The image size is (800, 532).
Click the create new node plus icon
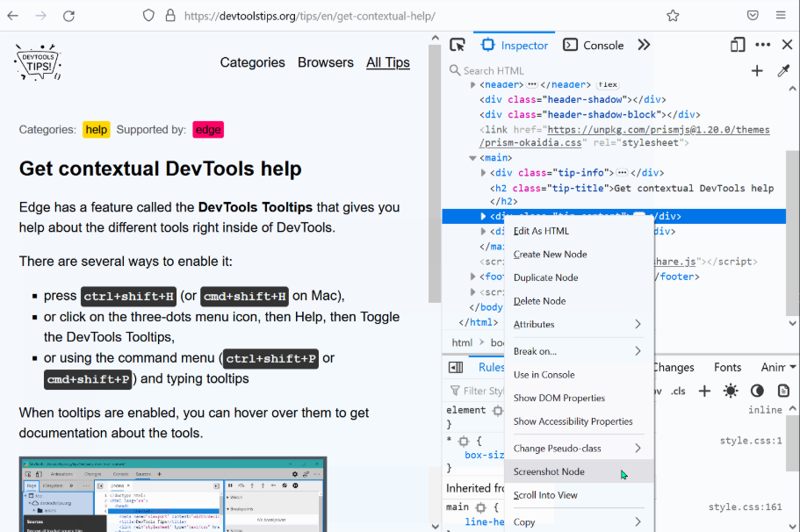tap(757, 71)
